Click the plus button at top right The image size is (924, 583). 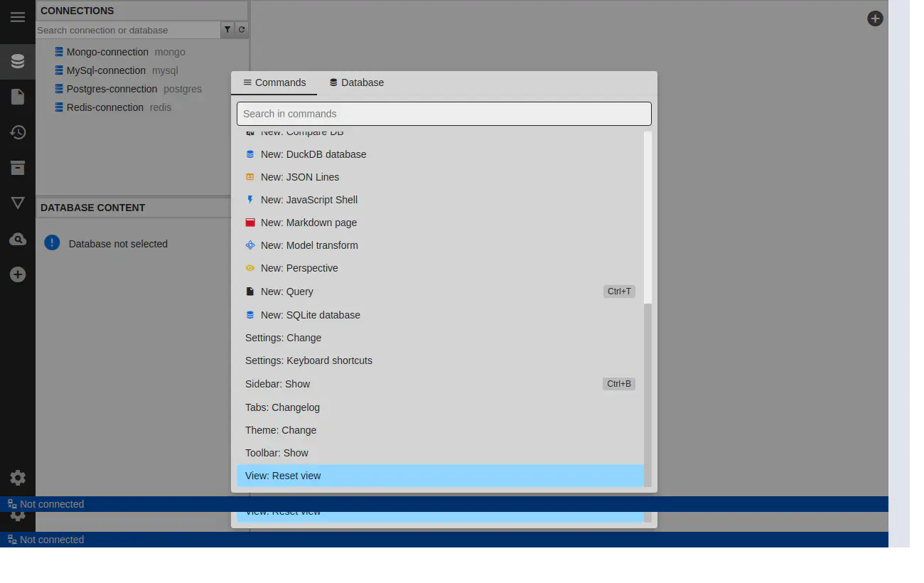click(x=875, y=18)
